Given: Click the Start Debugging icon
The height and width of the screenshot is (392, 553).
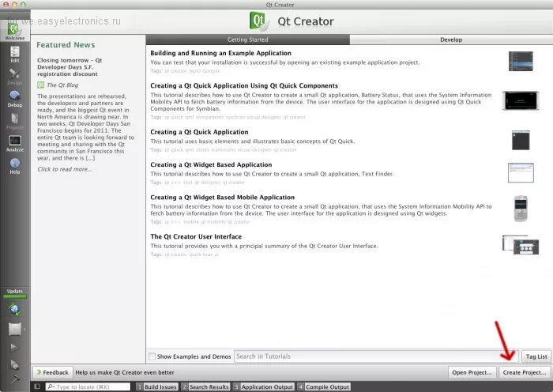Looking at the screenshot, I should click(x=14, y=364).
